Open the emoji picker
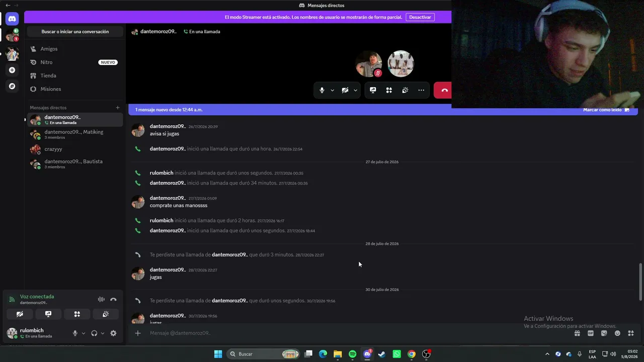Viewport: 644px width, 362px height. point(617,333)
